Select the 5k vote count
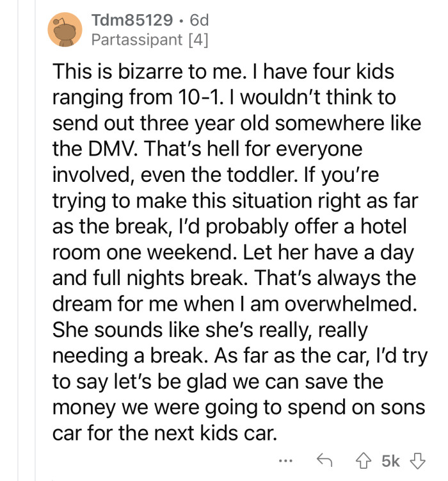The image size is (448, 481). [390, 461]
